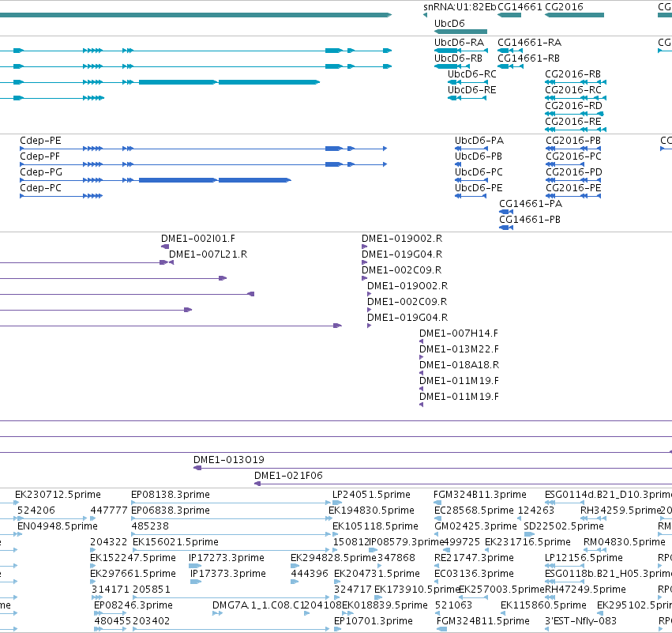The image size is (672, 633).
Task: Select the Cdep-PC protein label
Action: pos(41,188)
